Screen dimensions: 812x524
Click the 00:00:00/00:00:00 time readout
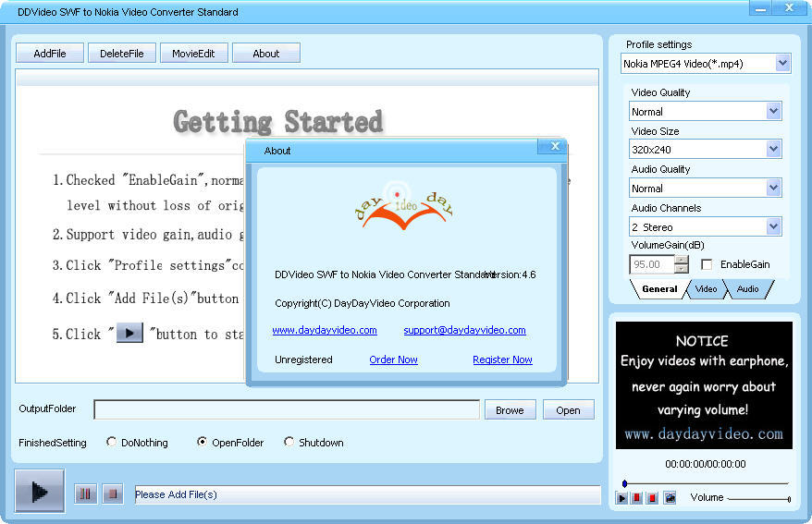coord(706,464)
